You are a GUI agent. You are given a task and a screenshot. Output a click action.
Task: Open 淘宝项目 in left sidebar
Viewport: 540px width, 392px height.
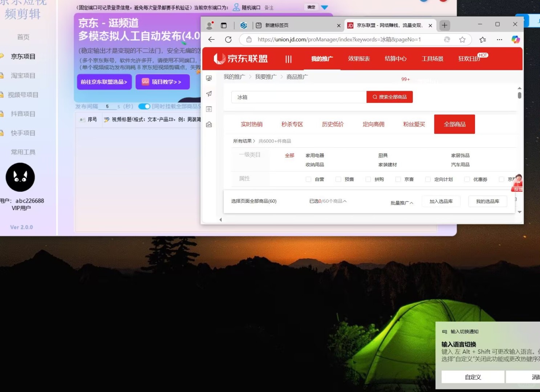coord(23,75)
